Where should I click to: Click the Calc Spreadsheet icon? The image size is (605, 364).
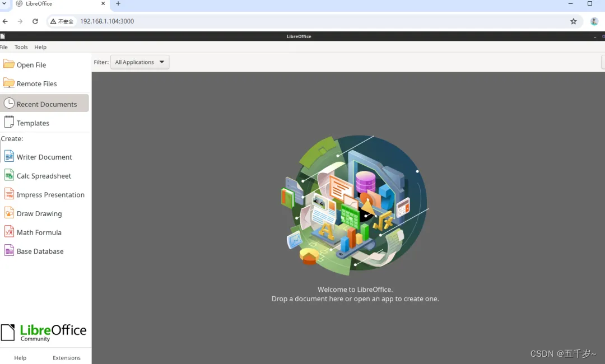tap(10, 175)
